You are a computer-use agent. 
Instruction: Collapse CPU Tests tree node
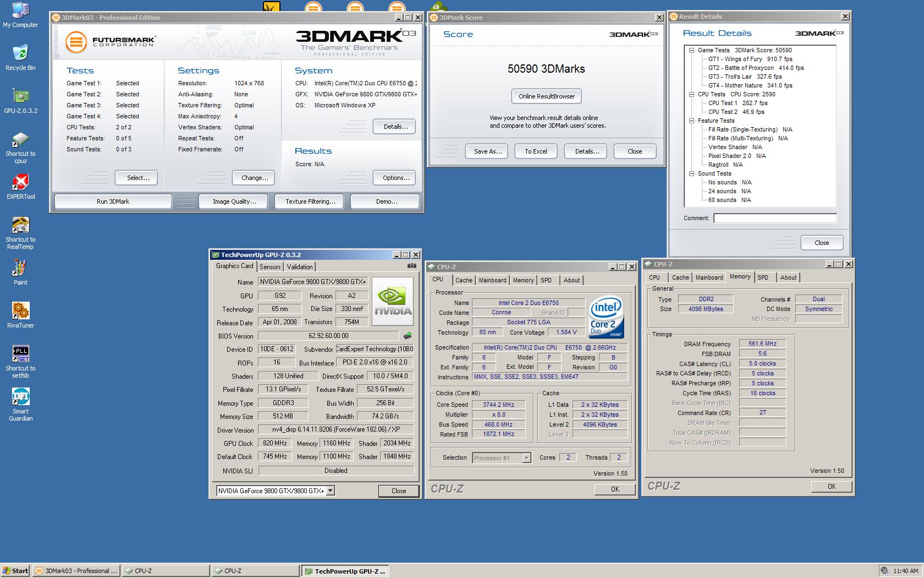click(x=692, y=94)
